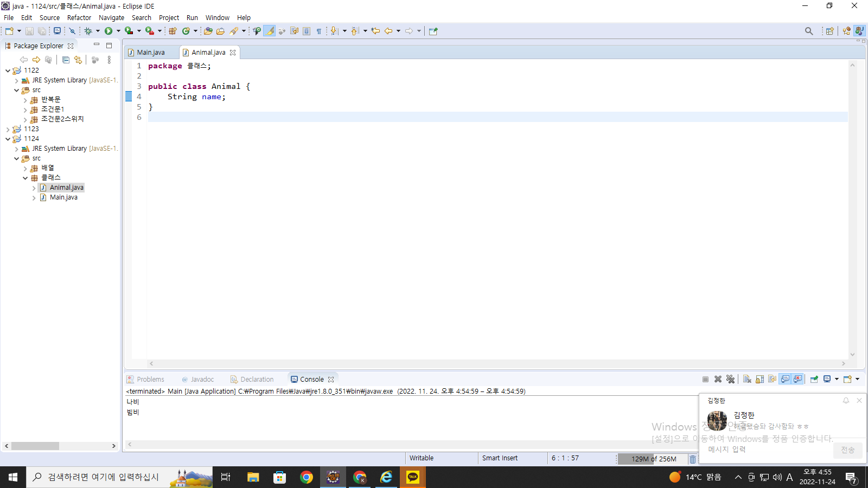Switch to the Main.java editor tab
The width and height of the screenshot is (868, 488).
(x=151, y=53)
